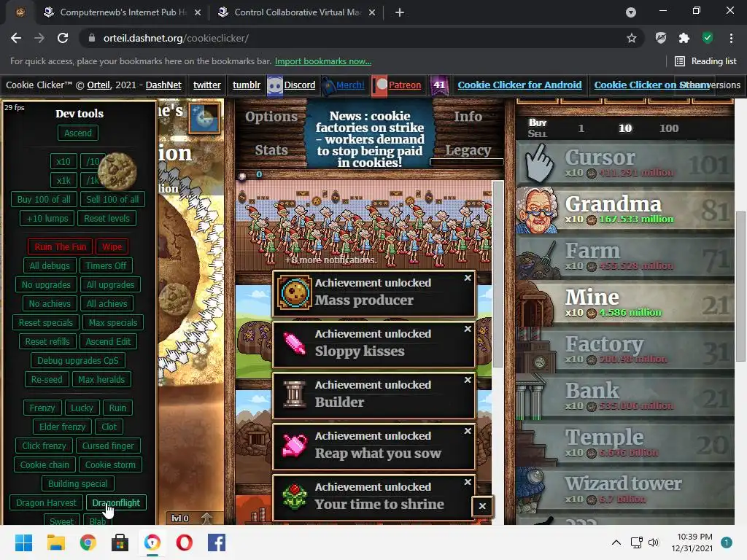Image resolution: width=747 pixels, height=560 pixels.
Task: Buy the Cursor building
Action: click(x=624, y=163)
